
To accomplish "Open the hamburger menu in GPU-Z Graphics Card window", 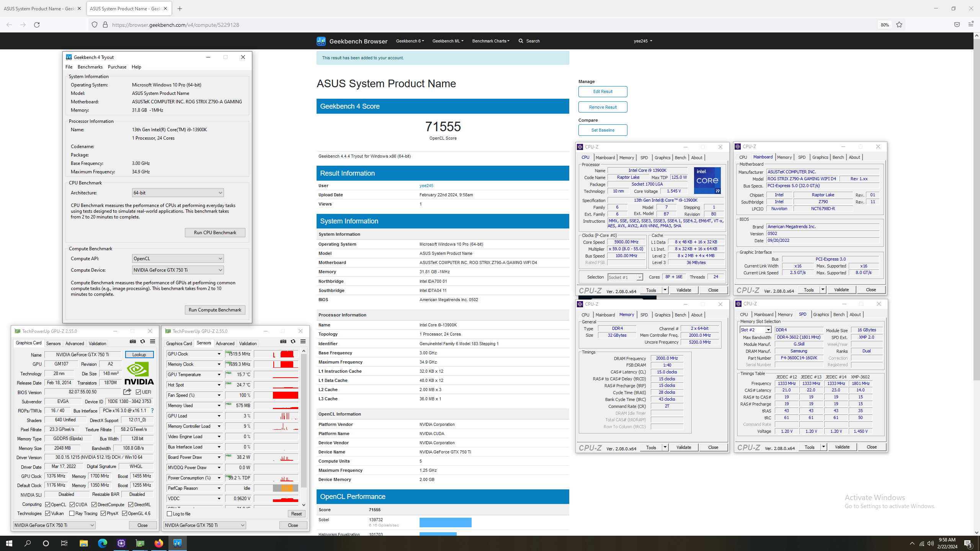I will click(x=152, y=341).
